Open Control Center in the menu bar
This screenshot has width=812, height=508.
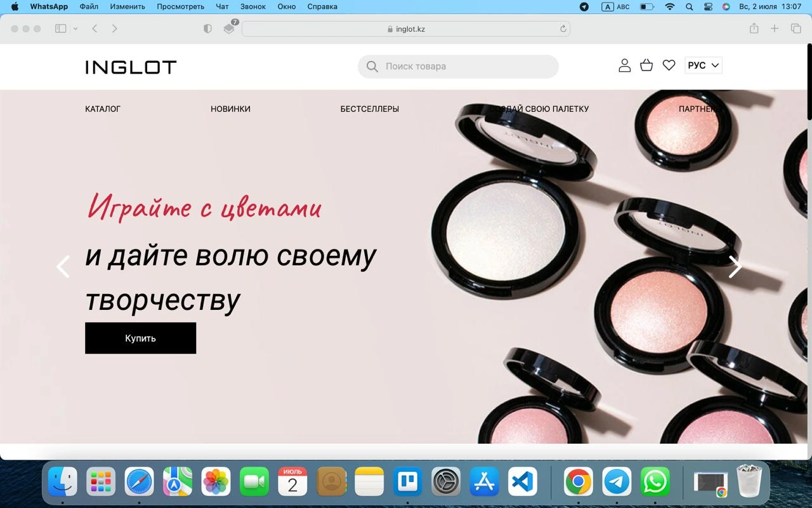[x=708, y=7]
